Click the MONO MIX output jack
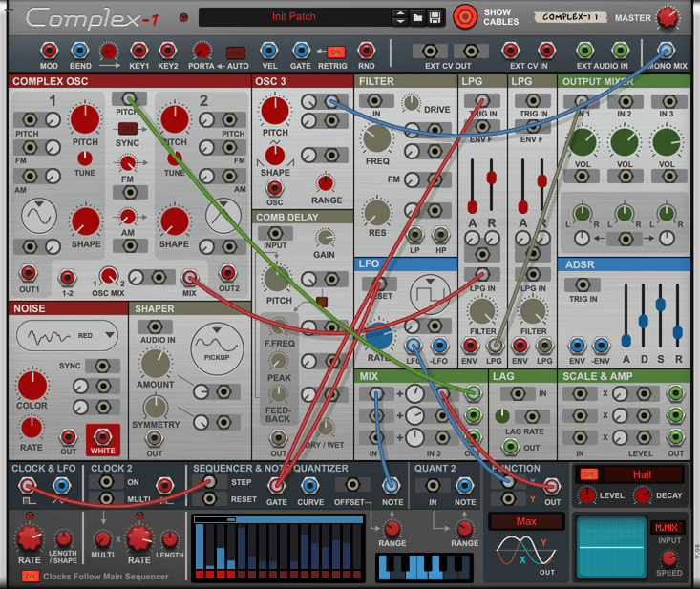 pyautogui.click(x=666, y=51)
